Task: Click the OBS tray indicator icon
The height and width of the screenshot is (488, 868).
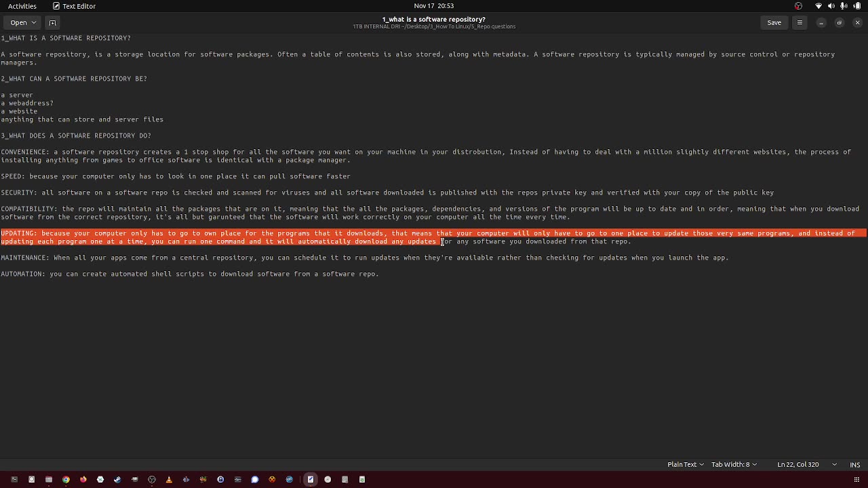Action: [x=798, y=6]
